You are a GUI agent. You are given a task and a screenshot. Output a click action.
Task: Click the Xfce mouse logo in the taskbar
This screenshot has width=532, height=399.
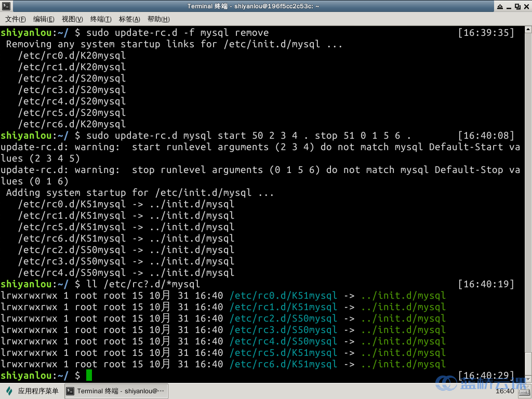(x=9, y=391)
